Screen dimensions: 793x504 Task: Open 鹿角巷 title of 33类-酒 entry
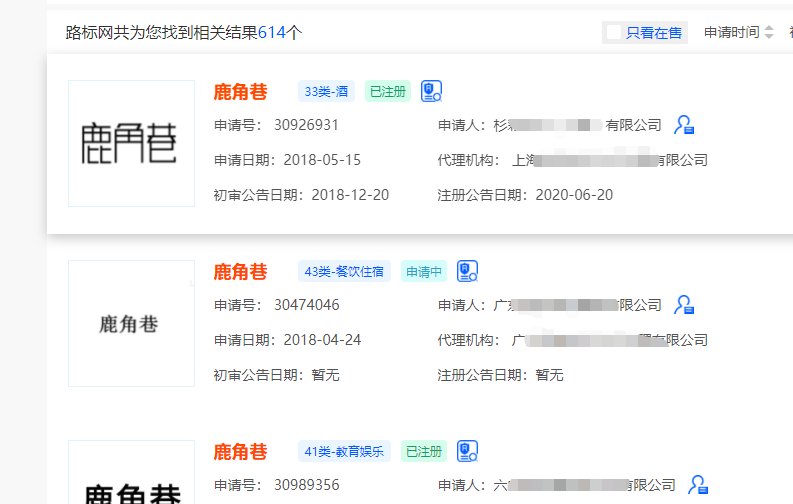(x=240, y=92)
